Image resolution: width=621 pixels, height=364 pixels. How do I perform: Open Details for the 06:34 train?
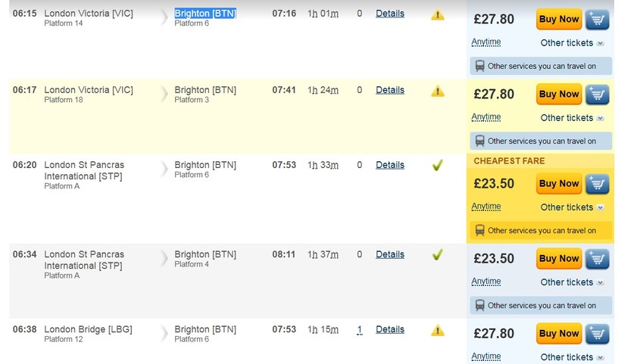coord(390,254)
